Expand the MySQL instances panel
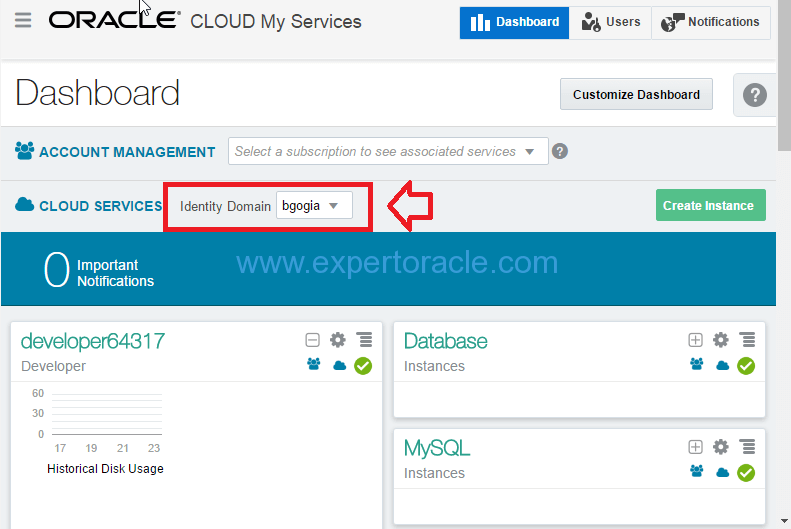Viewport: 791px width, 529px height. coord(695,447)
